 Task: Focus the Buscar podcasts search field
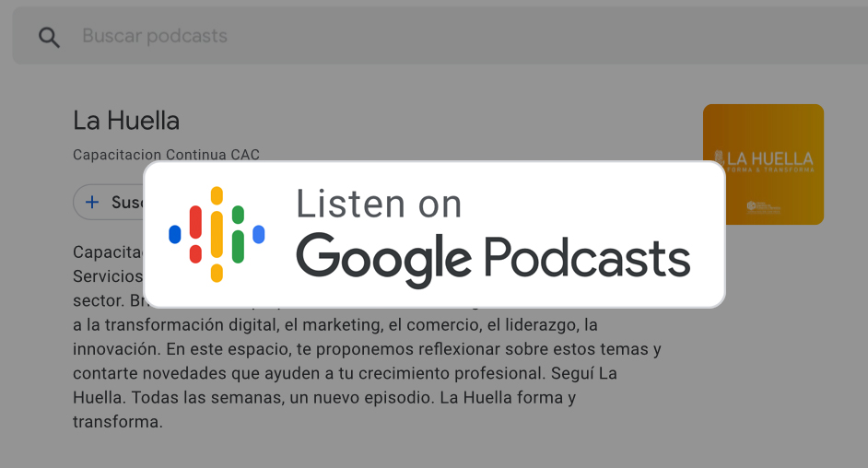click(440, 35)
